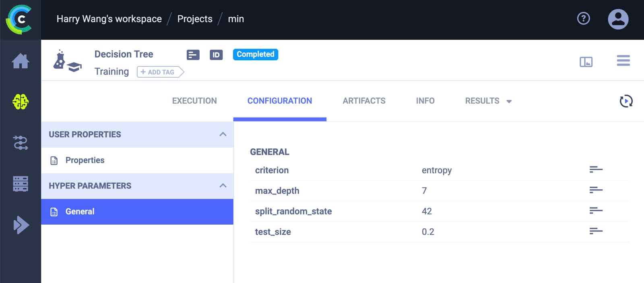Open the workers and queues arrow icon
The width and height of the screenshot is (644, 283).
pyautogui.click(x=21, y=225)
